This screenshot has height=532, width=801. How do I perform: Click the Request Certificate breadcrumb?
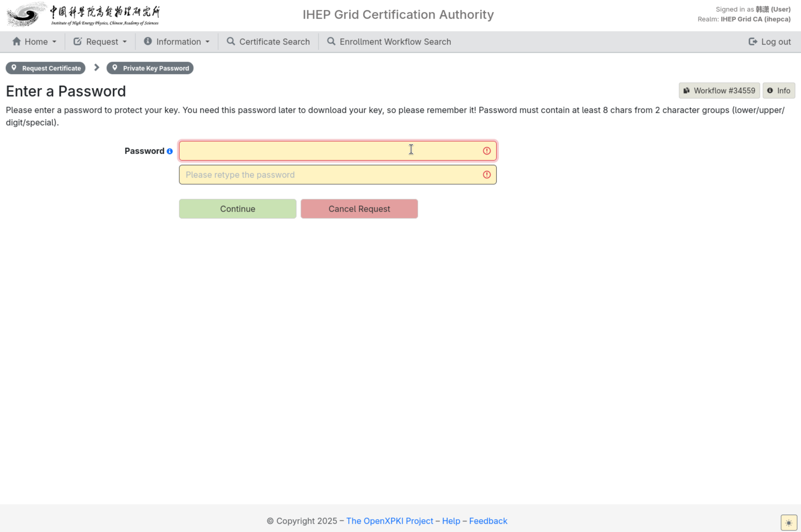click(46, 68)
